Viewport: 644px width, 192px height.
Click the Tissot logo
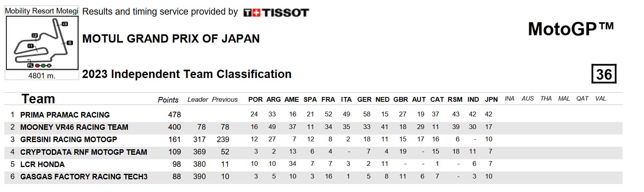point(276,13)
